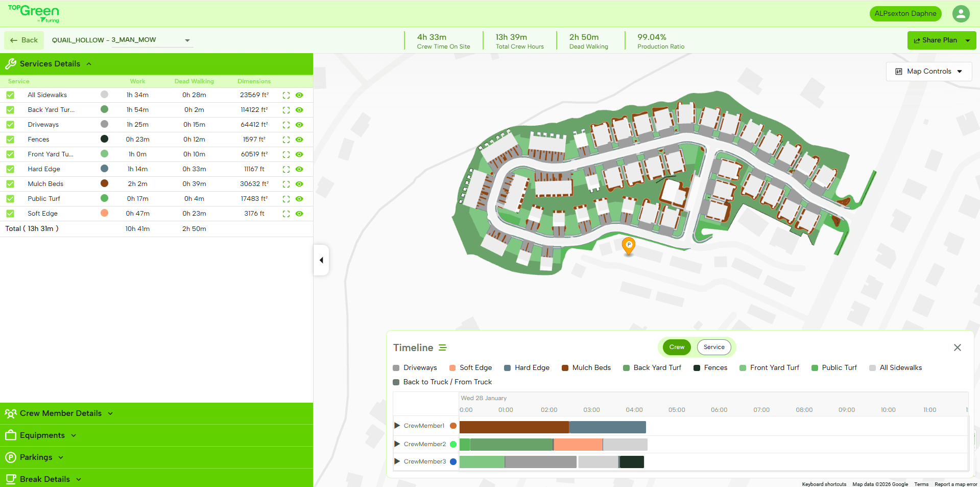Open the Timeline hamburger menu icon

(x=443, y=347)
